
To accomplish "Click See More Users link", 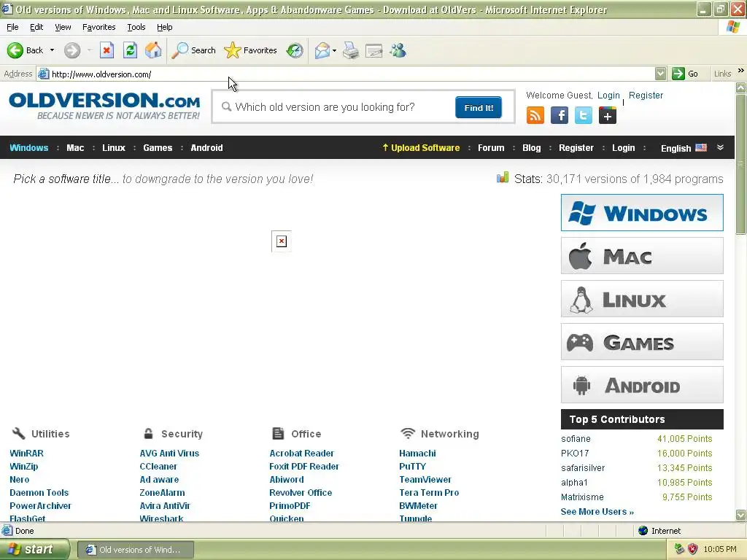I will tap(597, 511).
